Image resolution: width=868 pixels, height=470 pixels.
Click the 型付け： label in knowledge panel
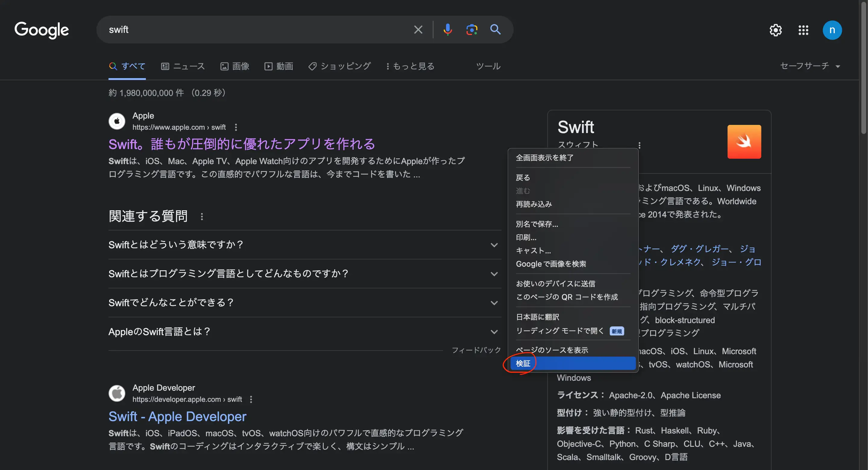pyautogui.click(x=573, y=413)
